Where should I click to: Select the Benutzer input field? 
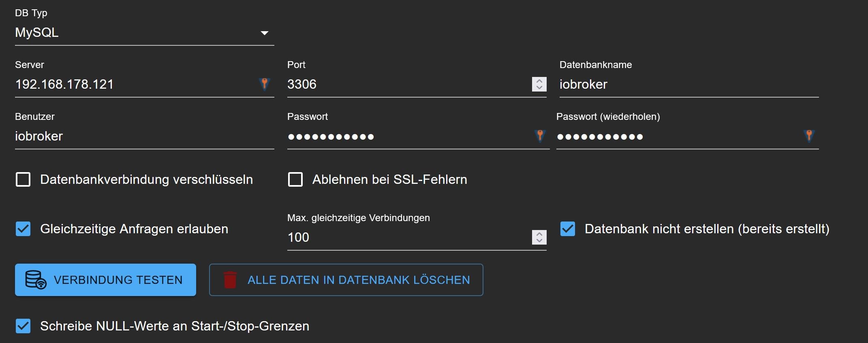click(144, 136)
